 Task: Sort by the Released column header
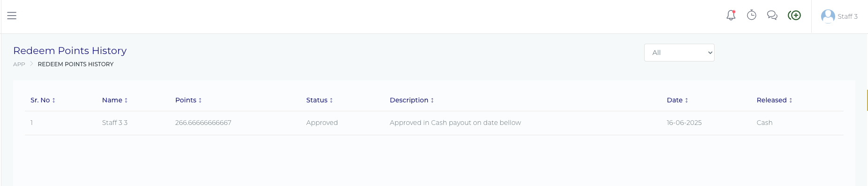(775, 100)
